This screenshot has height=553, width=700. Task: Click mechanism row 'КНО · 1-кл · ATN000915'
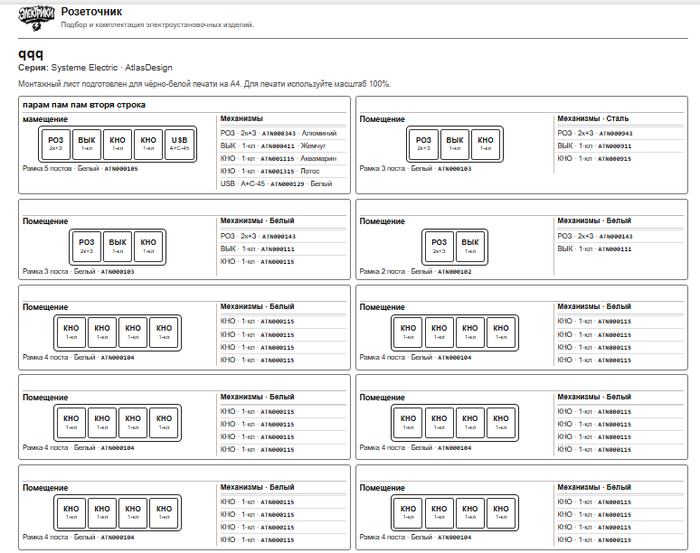pos(620,158)
